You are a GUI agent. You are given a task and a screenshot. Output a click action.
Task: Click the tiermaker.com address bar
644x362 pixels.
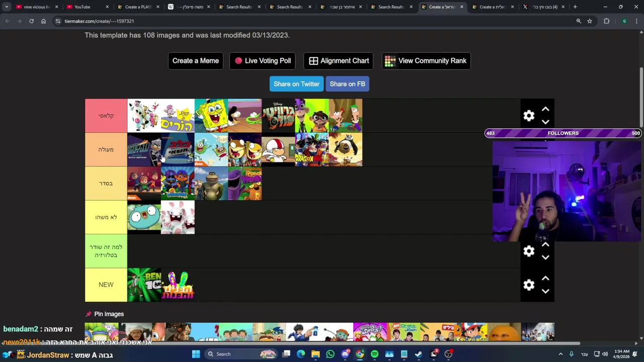coord(317,21)
